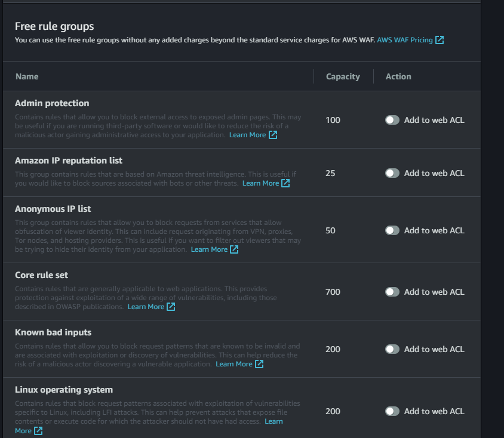Enable Linux operating system rule group toggle

pos(392,411)
